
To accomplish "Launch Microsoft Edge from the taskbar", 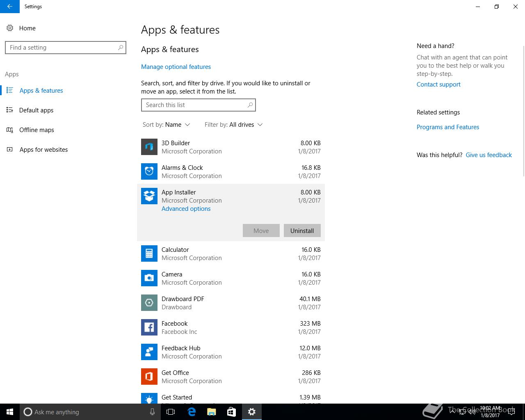I will 191,412.
